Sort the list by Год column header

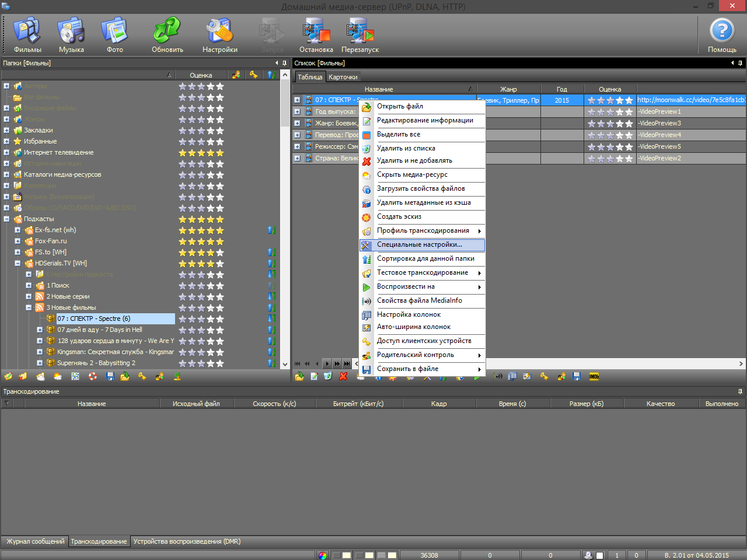561,89
